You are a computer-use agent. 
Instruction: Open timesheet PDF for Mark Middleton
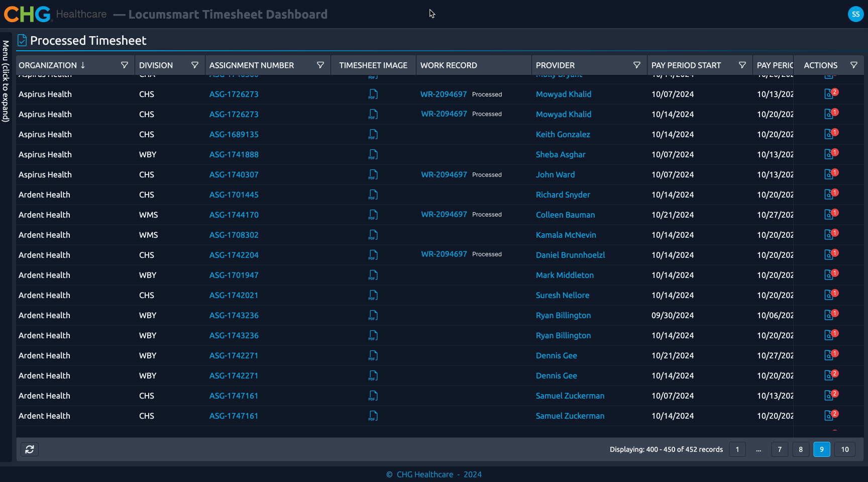point(373,275)
